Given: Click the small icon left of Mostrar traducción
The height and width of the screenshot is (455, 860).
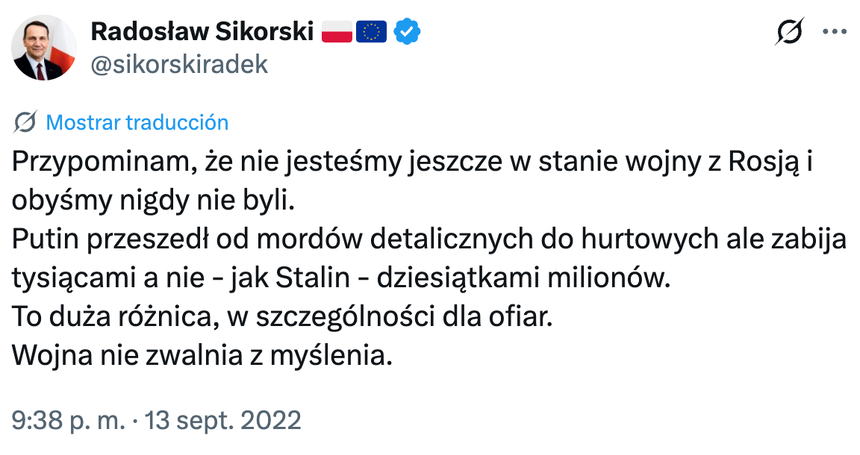Looking at the screenshot, I should coord(26,123).
